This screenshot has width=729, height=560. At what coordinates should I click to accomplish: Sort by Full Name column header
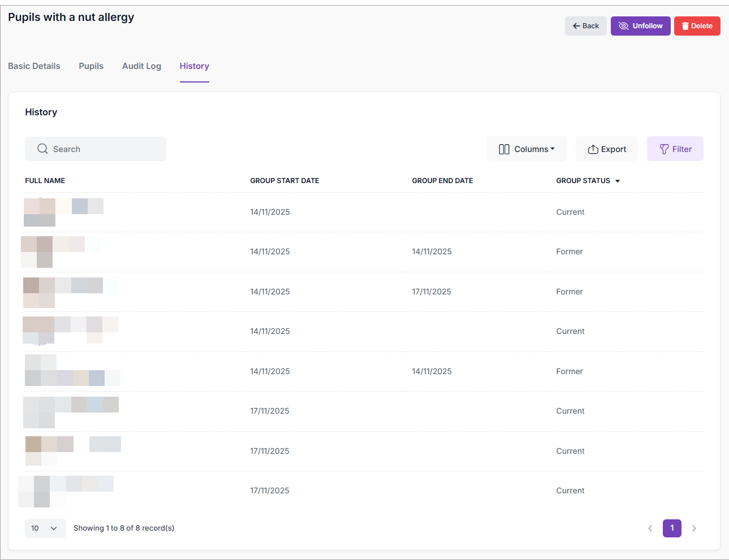pos(45,181)
